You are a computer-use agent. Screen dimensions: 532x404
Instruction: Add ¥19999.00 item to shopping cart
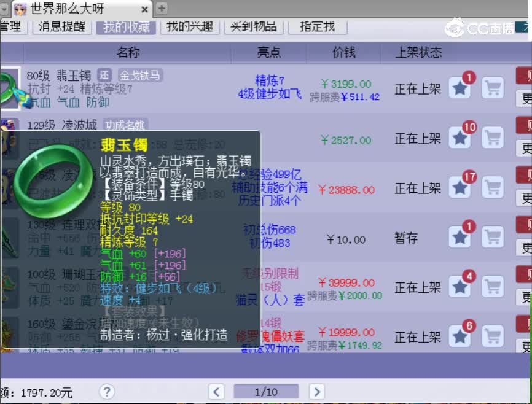(x=493, y=336)
